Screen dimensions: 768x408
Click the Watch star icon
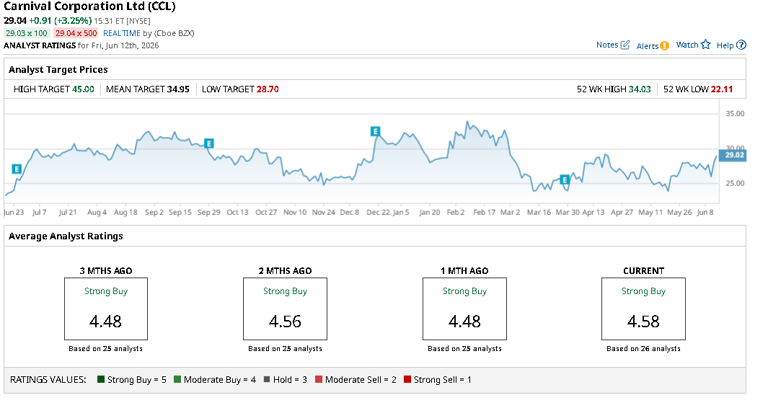705,45
